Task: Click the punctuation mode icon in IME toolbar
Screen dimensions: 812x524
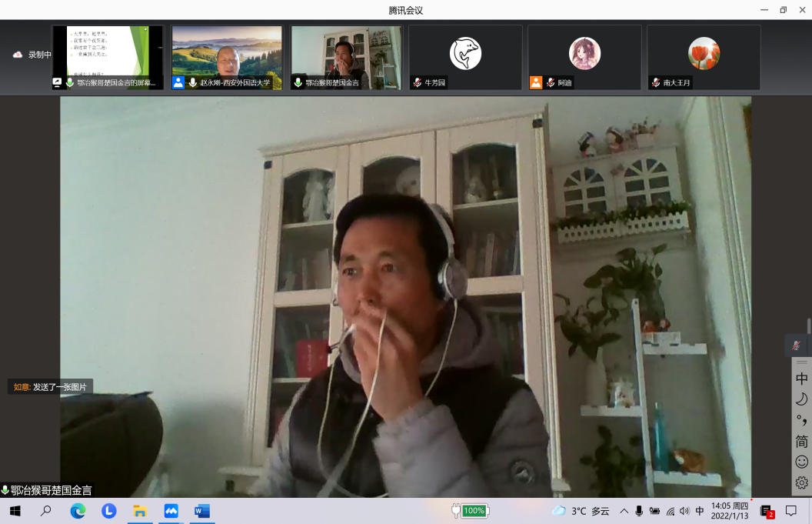Action: point(801,420)
